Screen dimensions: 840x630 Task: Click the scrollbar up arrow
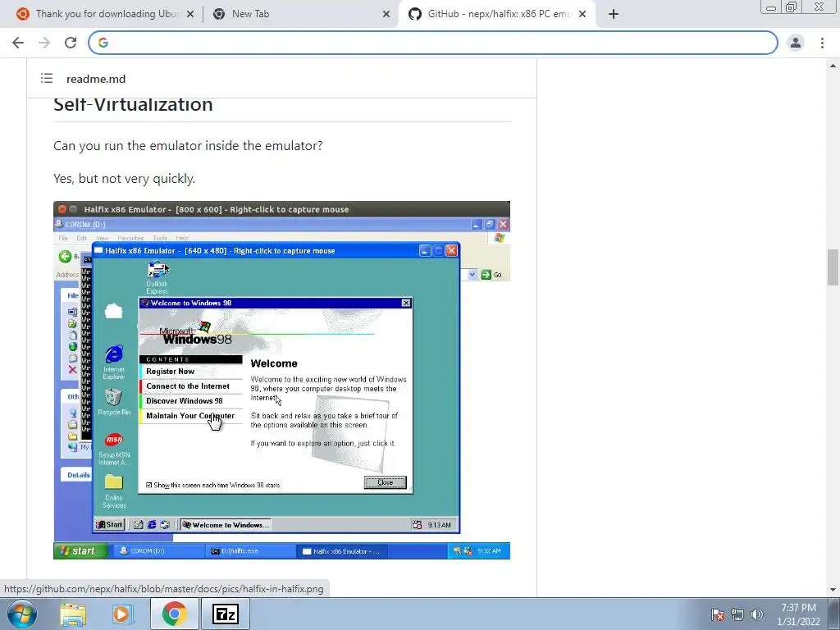click(833, 66)
